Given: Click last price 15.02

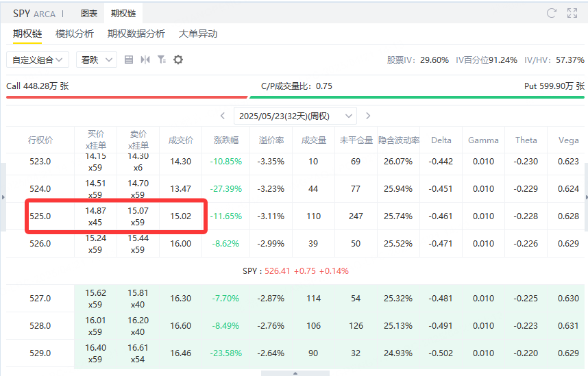Looking at the screenshot, I should [x=180, y=216].
